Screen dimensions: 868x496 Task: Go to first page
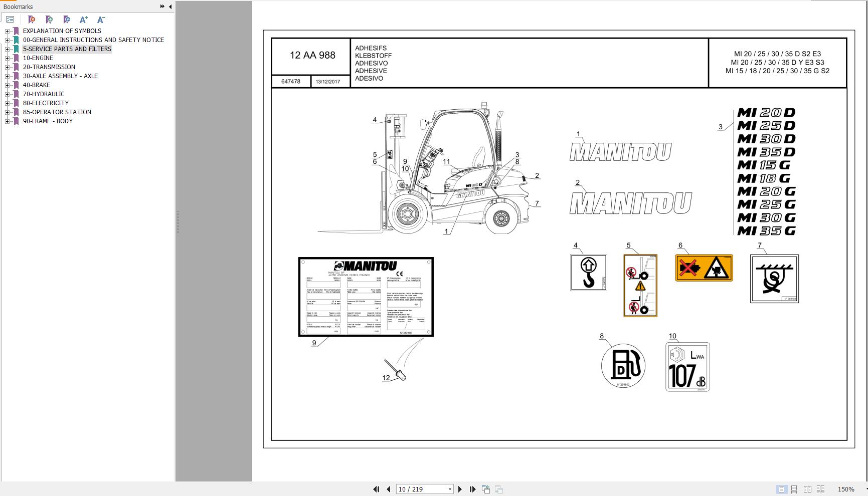pos(376,489)
